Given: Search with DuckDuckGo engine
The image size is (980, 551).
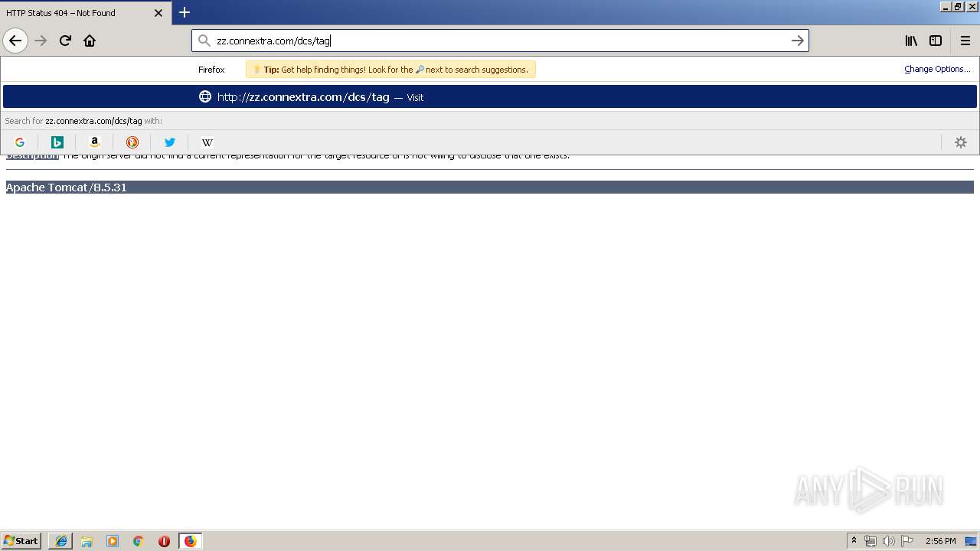Looking at the screenshot, I should click(132, 142).
